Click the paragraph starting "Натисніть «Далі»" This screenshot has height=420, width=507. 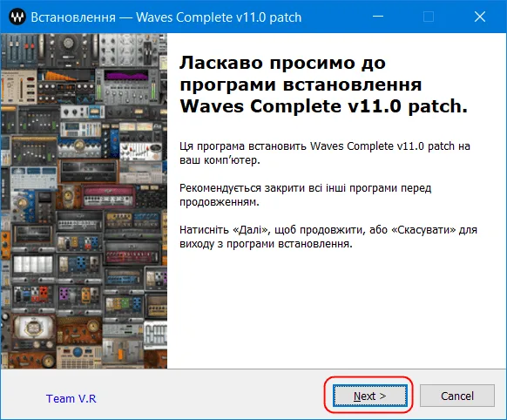[x=328, y=236]
